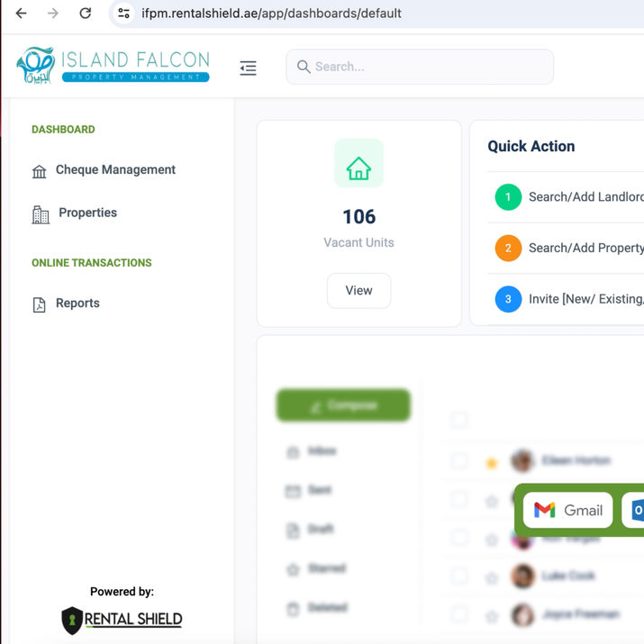
Task: Click the green Compose button
Action: (x=343, y=405)
